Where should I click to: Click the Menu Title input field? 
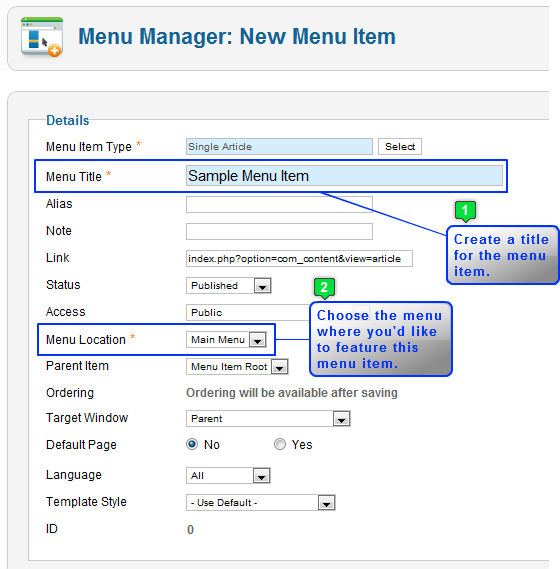coord(344,176)
